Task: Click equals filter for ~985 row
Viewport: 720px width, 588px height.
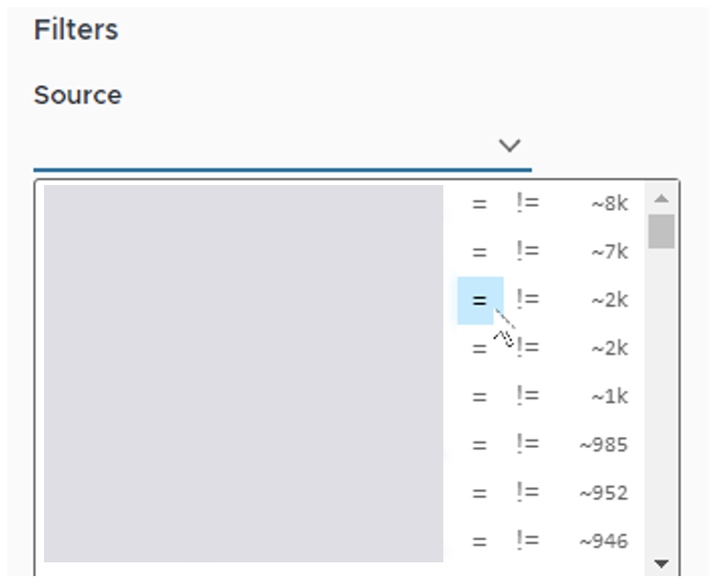Action: tap(479, 445)
